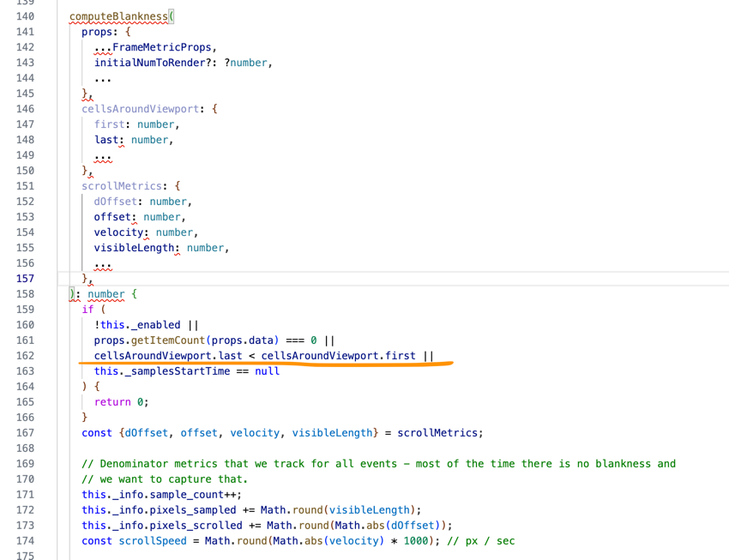Click line number 162 in gutter
This screenshot has width=729, height=560.
click(25, 356)
